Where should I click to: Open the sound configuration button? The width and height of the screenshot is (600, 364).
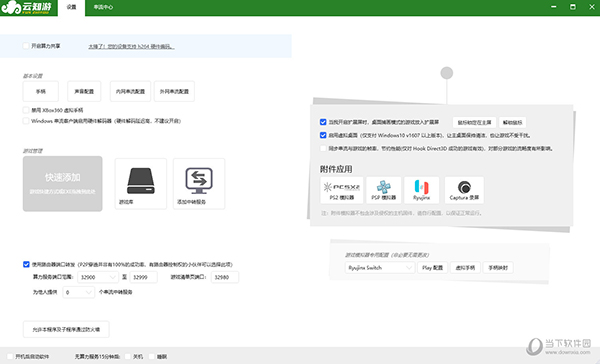(x=84, y=91)
